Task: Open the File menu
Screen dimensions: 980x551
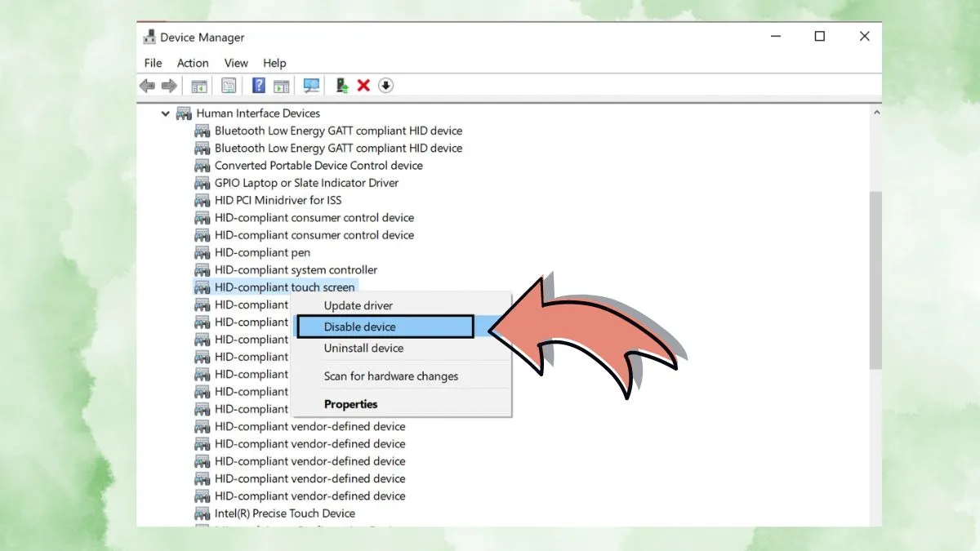Action: tap(153, 63)
